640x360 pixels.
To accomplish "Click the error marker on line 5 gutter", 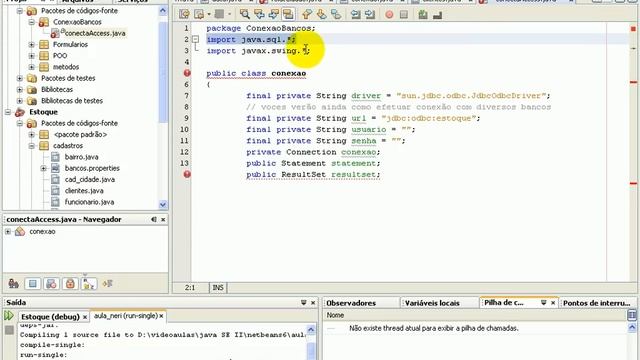I will click(x=187, y=73).
